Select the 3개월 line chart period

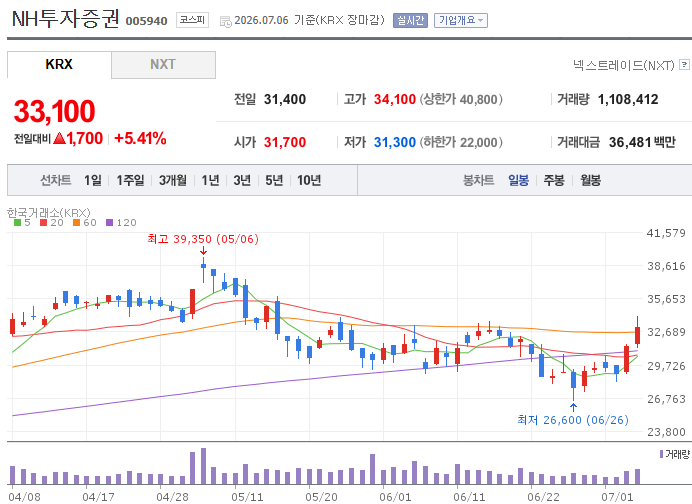173,180
